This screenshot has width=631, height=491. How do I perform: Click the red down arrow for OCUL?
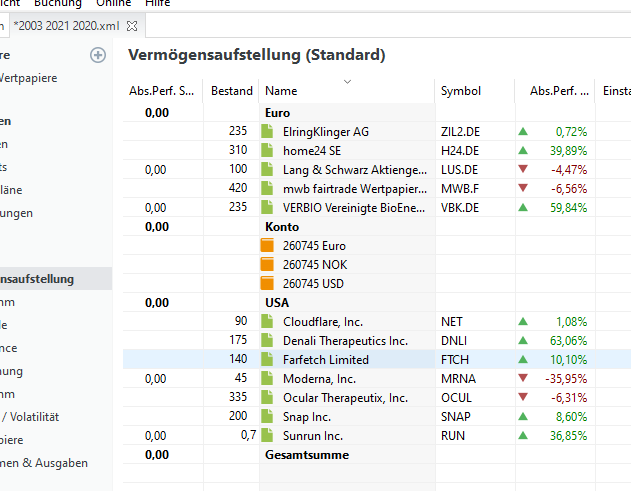click(523, 397)
